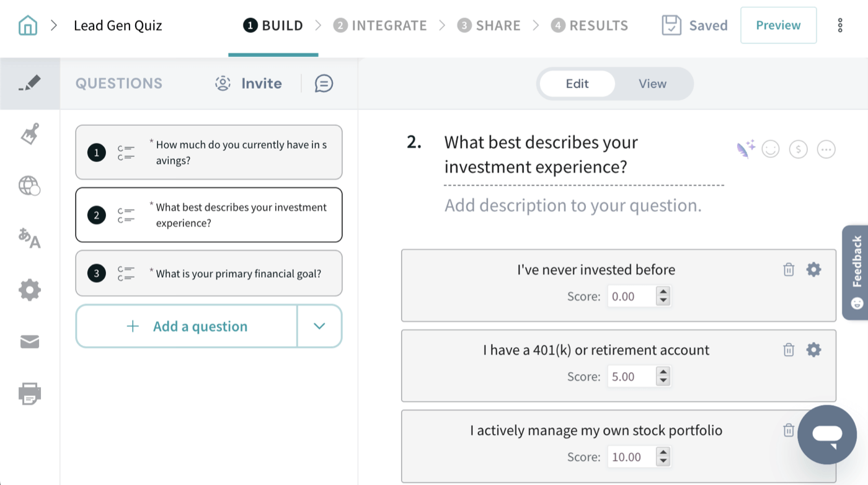This screenshot has height=485, width=868.
Task: Open the BUILD step tab
Action: [x=273, y=25]
